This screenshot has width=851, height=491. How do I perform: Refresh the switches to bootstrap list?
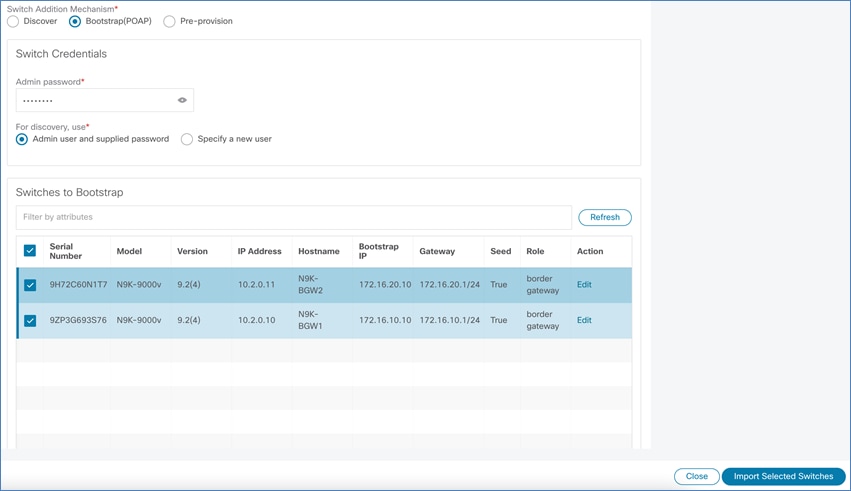point(605,217)
